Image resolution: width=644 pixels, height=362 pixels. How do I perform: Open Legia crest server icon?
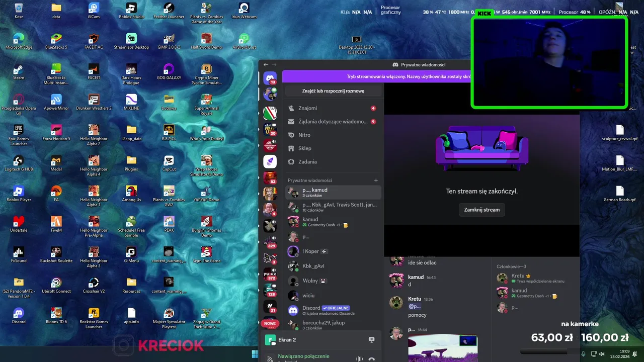coord(270,113)
